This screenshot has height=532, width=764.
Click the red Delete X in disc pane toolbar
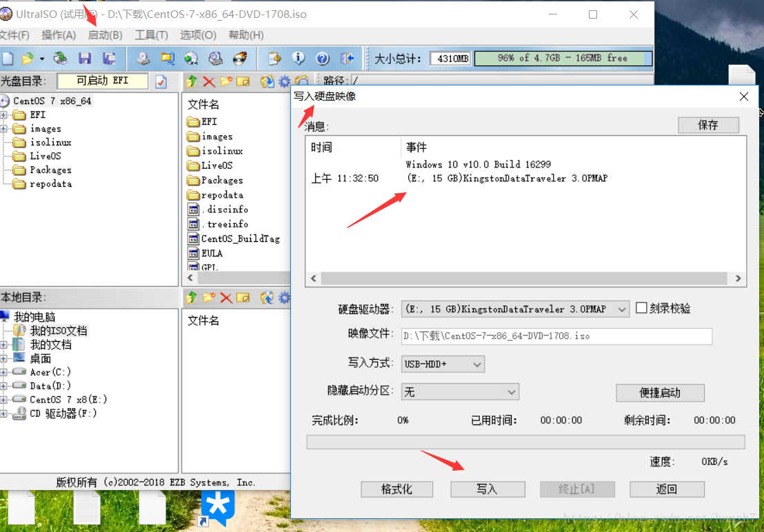coord(208,81)
